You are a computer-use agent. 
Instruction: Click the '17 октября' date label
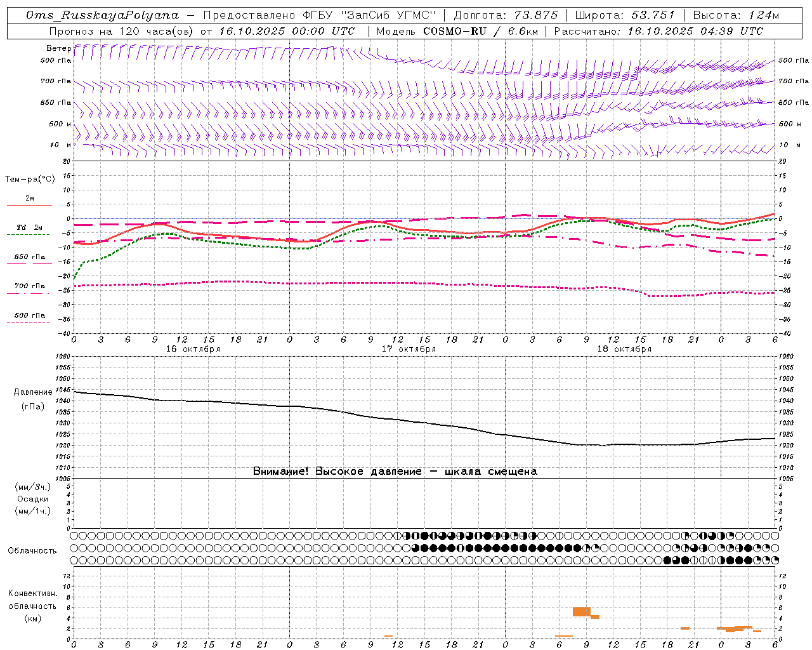coord(409,349)
